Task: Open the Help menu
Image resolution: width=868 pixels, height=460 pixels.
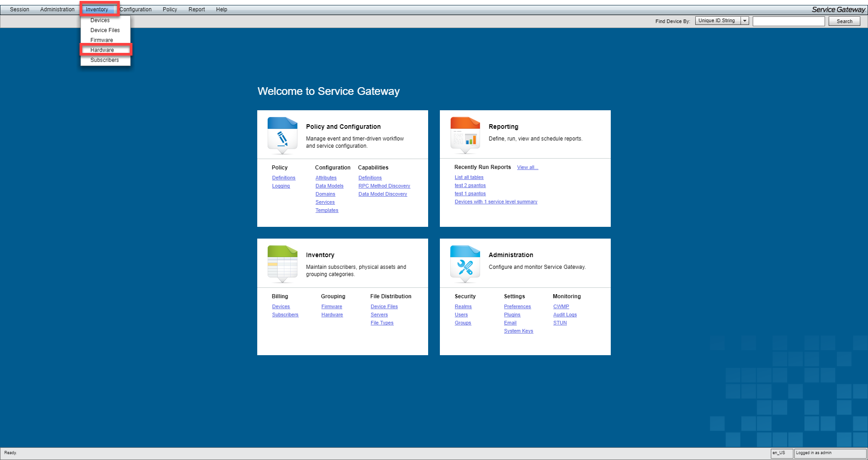Action: coord(222,9)
